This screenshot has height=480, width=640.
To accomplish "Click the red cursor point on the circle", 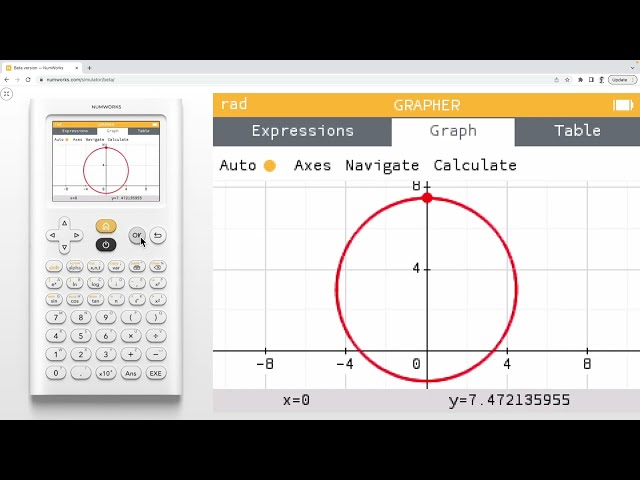I will [x=427, y=198].
